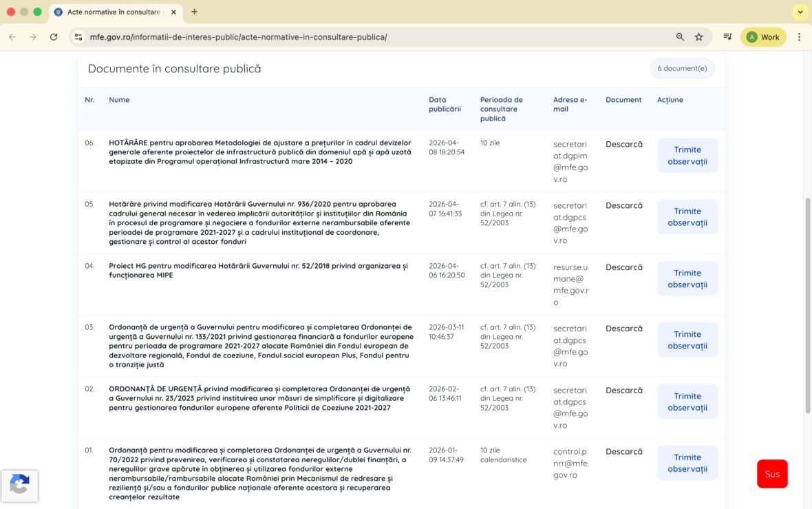This screenshot has width=812, height=509.
Task: Reload the page with refresh icon
Action: (x=54, y=37)
